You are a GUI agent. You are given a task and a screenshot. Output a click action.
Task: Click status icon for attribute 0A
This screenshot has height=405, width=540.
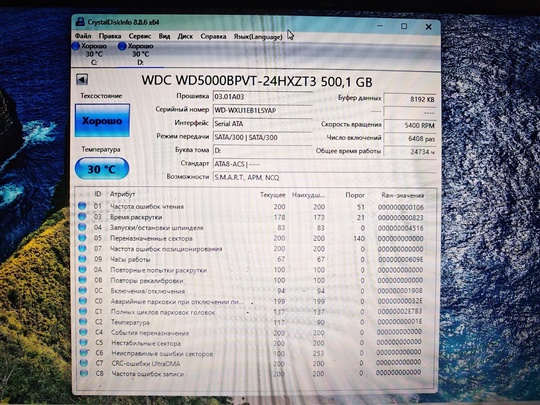[82, 269]
